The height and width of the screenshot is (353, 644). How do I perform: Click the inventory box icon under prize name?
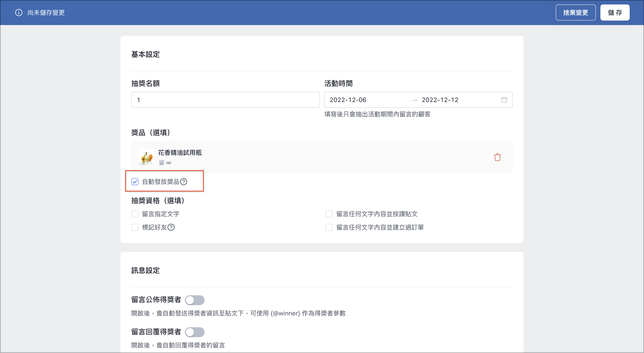161,163
